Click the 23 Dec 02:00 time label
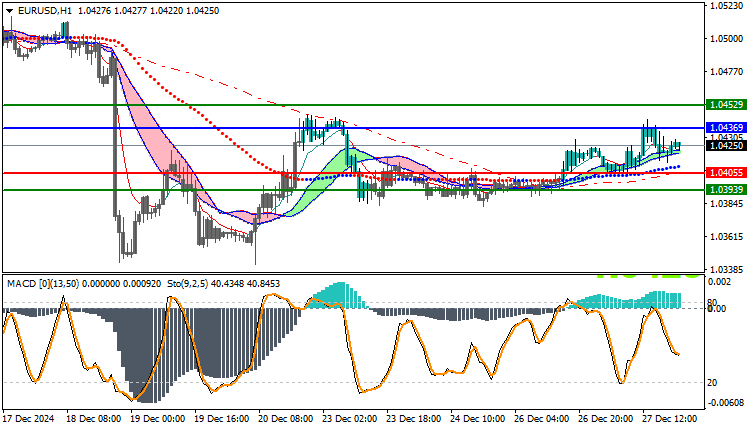The width and height of the screenshot is (750, 430). pos(350,419)
